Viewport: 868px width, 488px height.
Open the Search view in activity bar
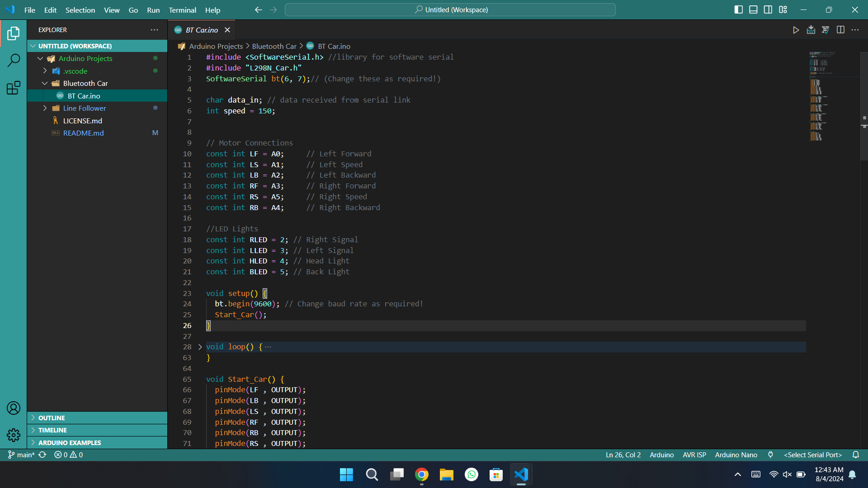pyautogui.click(x=14, y=60)
